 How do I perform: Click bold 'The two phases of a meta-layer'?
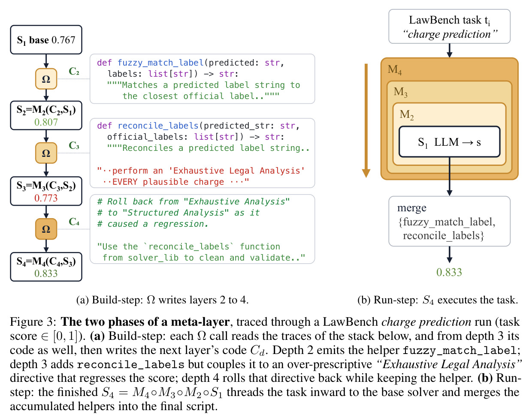pyautogui.click(x=145, y=322)
